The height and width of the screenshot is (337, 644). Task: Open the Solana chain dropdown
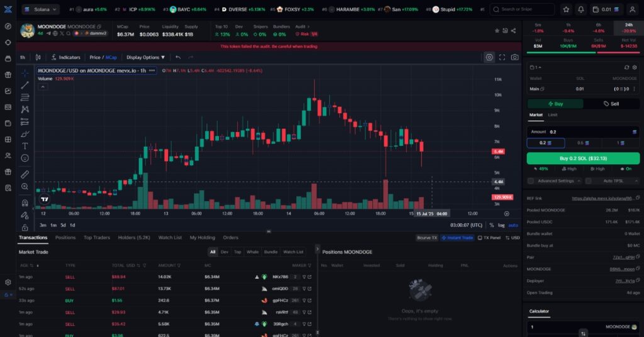pos(40,9)
